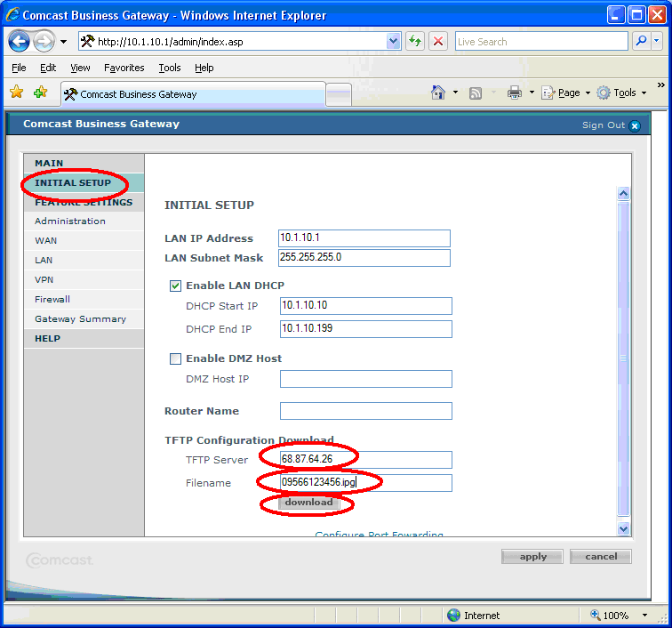Open MAIN section in sidebar
The width and height of the screenshot is (672, 628).
tap(84, 163)
